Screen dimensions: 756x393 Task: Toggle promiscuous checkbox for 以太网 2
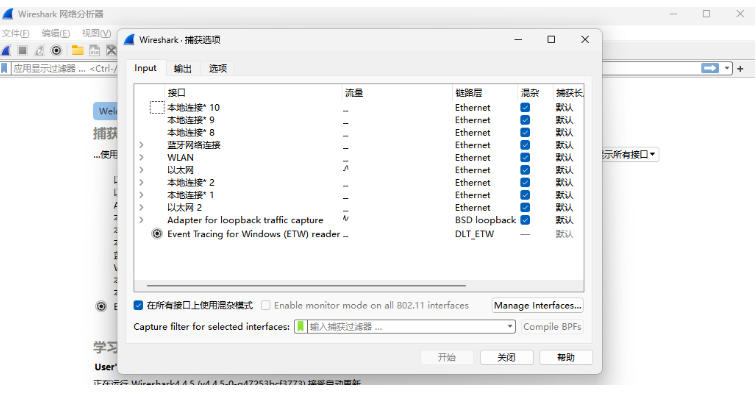tap(525, 207)
